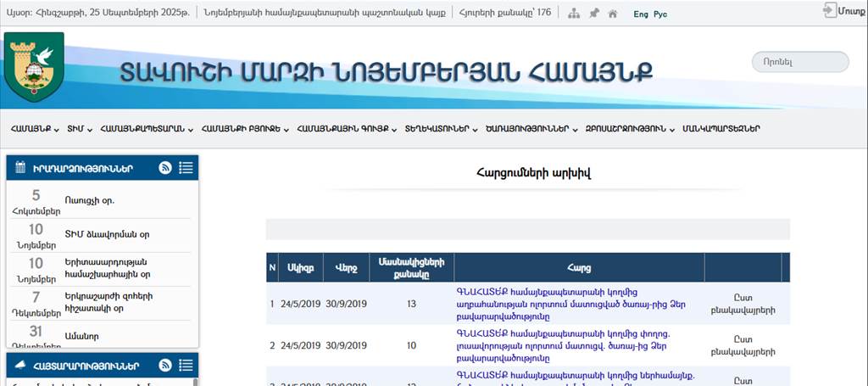Go to the home page via house icon

click(x=613, y=14)
